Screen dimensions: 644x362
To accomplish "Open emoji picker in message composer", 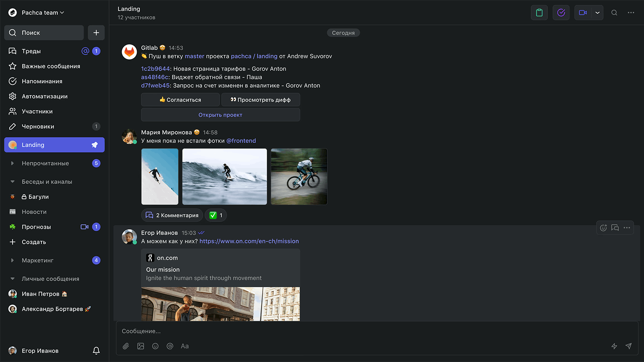I will [155, 346].
